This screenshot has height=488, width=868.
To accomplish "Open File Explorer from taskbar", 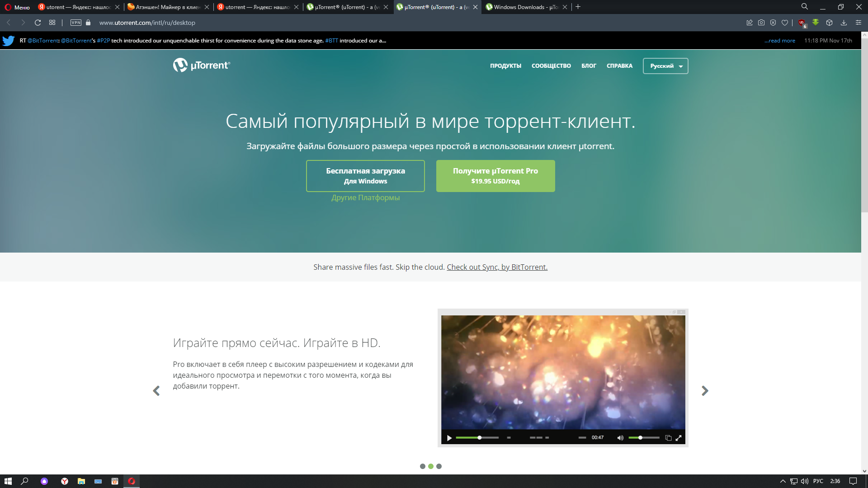I will point(81,481).
